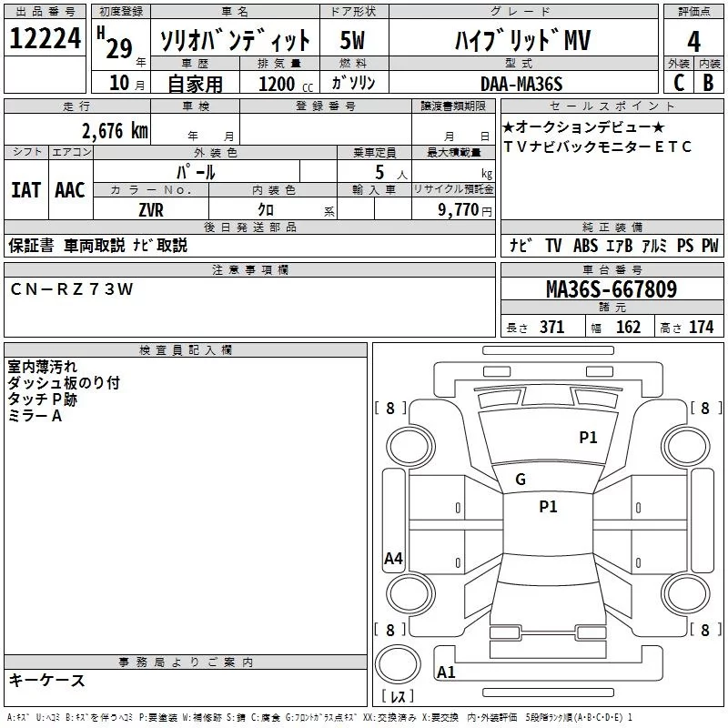728x728 pixels.
Task: Click the CN-RZ73W note text
Action: pos(72,289)
